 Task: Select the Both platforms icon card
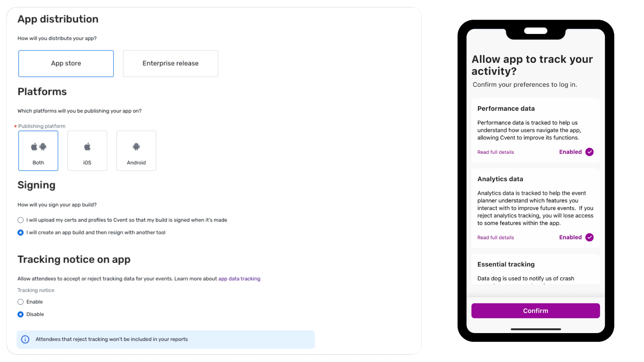coord(38,151)
